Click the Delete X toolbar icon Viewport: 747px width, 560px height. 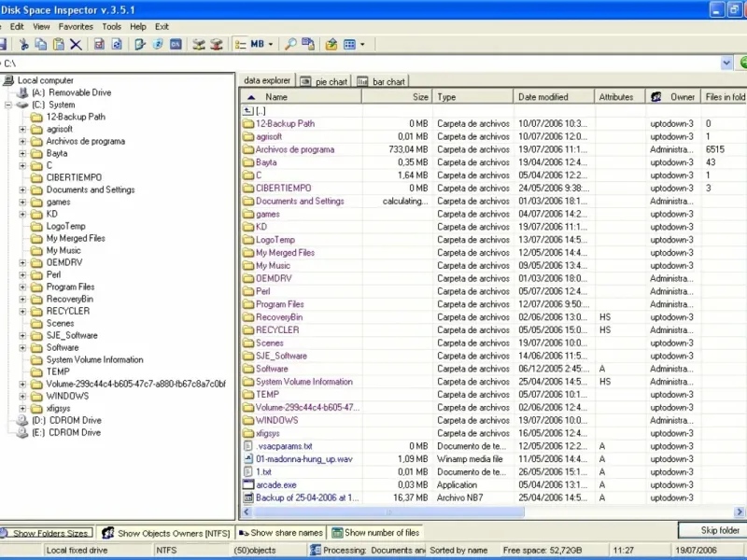tap(76, 44)
